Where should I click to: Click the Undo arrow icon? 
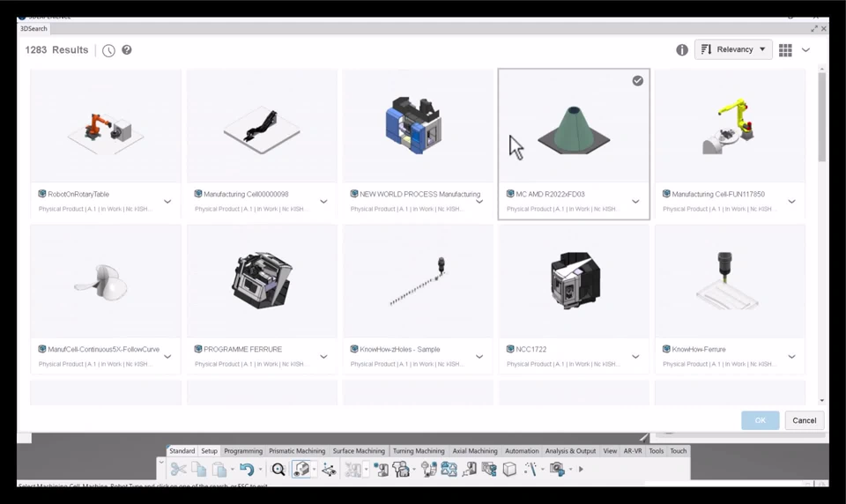247,470
